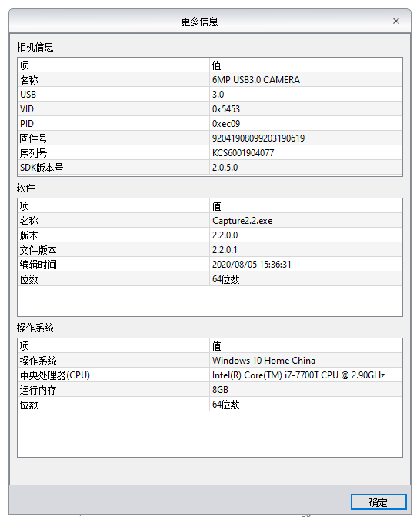Image resolution: width=420 pixels, height=523 pixels.
Task: Click the build time 2020/08/05 15:36:31
Action: pos(252,265)
